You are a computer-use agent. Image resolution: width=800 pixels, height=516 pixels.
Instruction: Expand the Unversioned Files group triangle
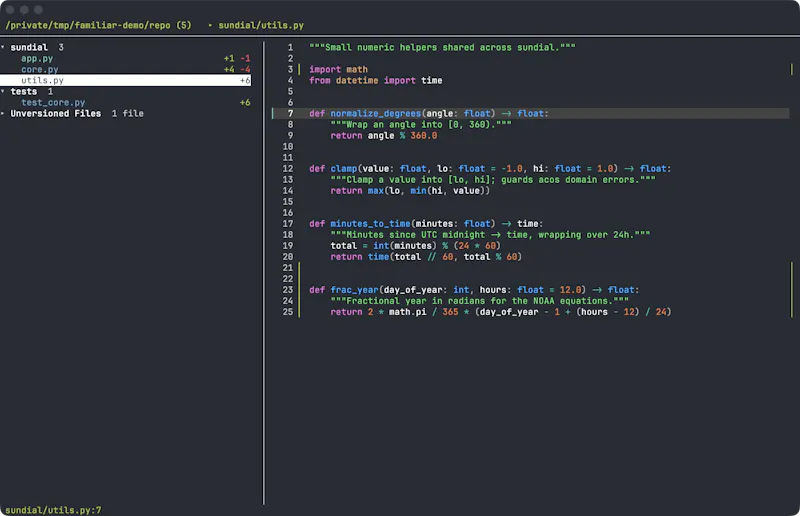(x=3, y=114)
